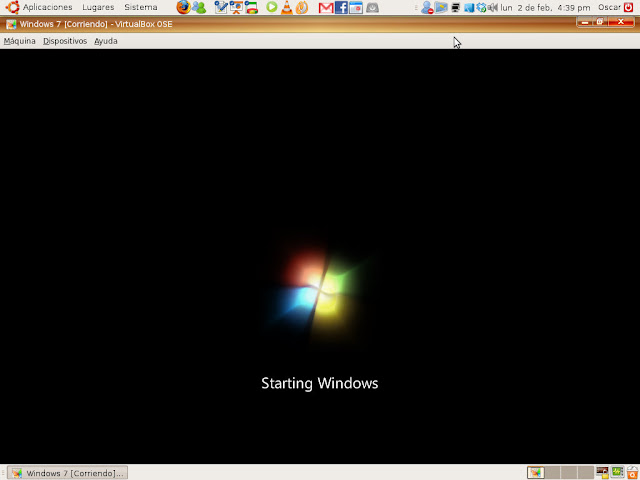Click the gray drive launcher icon
The width and height of the screenshot is (640, 480).
pyautogui.click(x=372, y=7)
